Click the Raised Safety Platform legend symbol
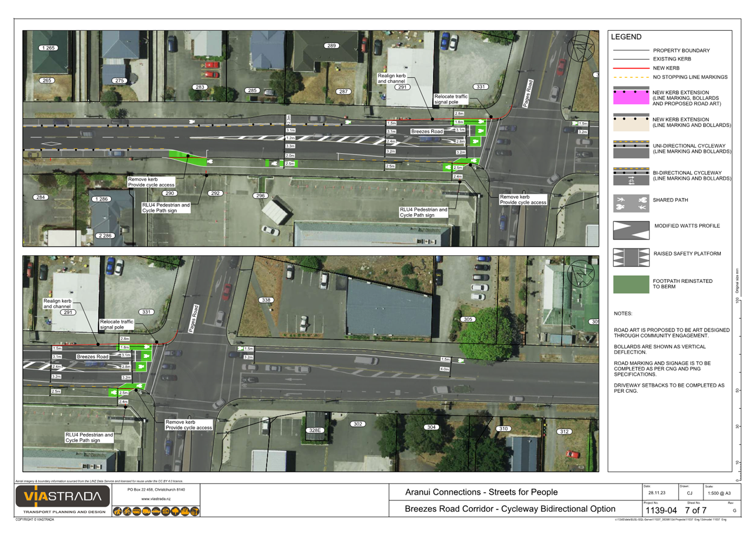756x535 pixels. pyautogui.click(x=631, y=257)
